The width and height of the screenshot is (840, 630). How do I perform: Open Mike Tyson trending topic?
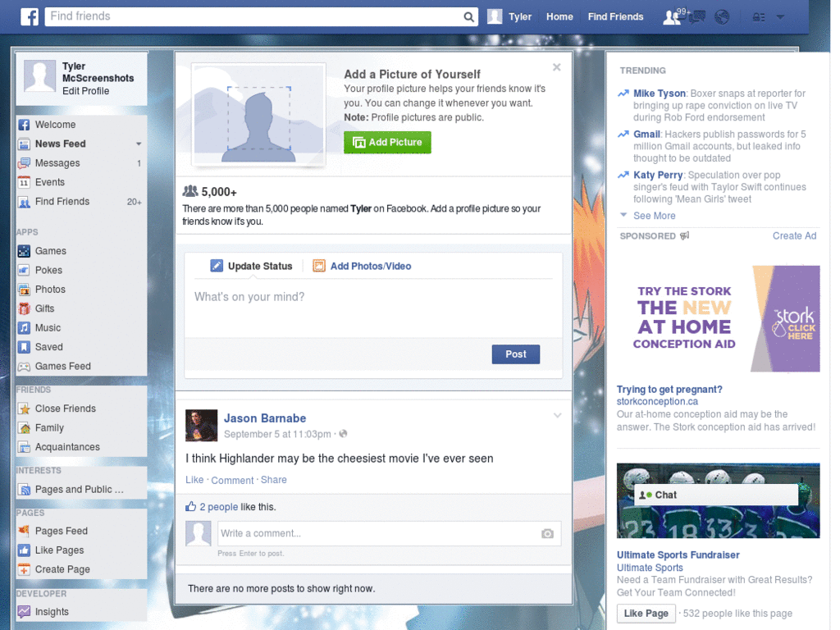pyautogui.click(x=660, y=94)
